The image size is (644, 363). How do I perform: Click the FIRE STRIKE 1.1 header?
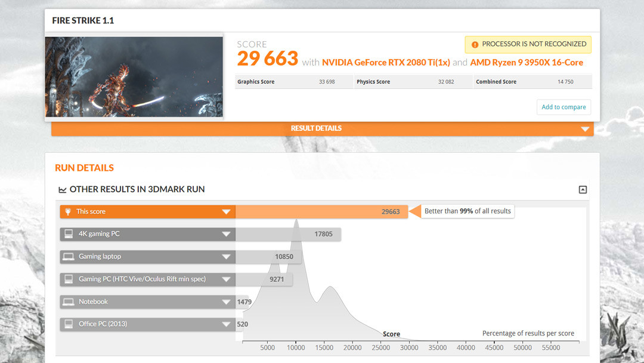coord(83,20)
